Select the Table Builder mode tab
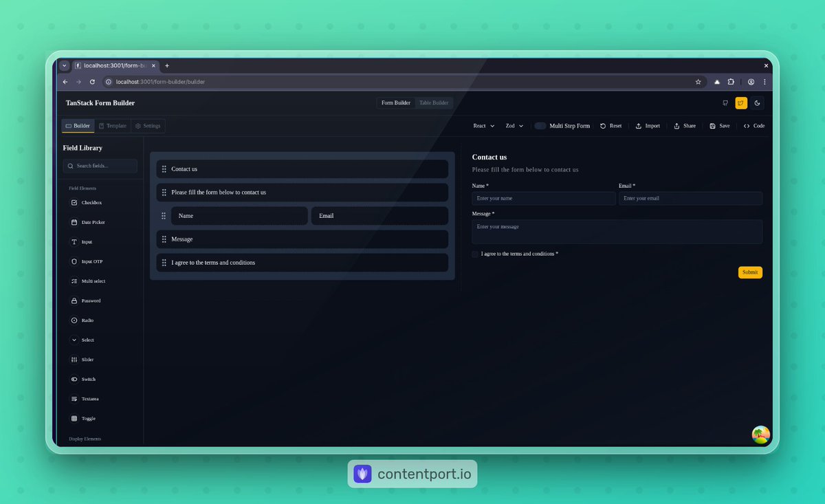This screenshot has height=504, width=825. [434, 103]
